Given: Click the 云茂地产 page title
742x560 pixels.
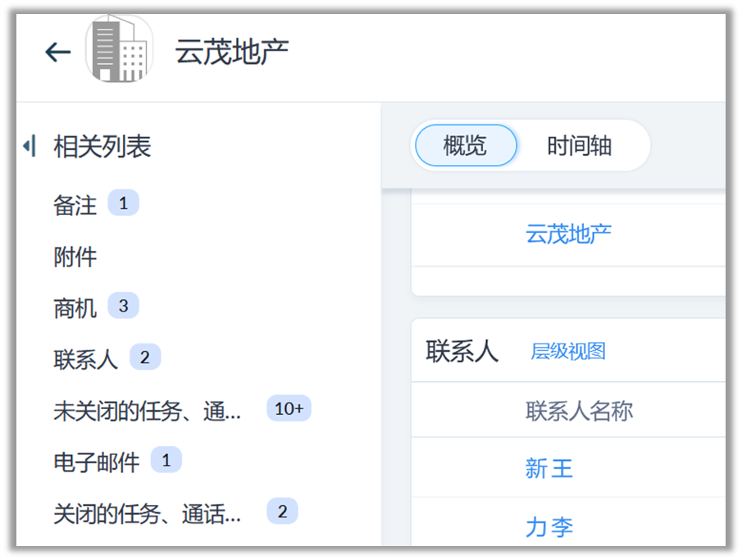Looking at the screenshot, I should pos(231,52).
